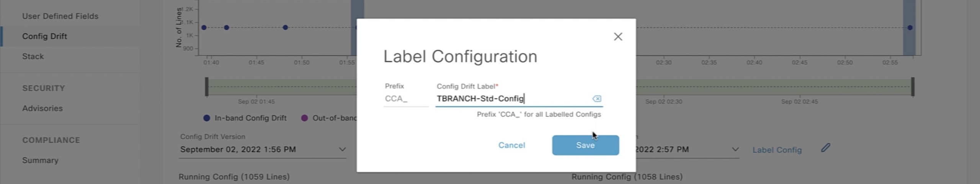Go to Advisories under Security

click(42, 108)
